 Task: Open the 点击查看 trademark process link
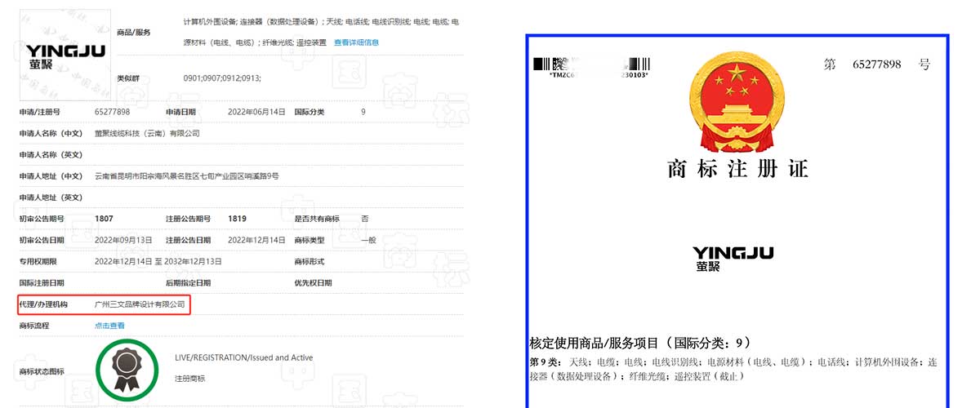[109, 326]
